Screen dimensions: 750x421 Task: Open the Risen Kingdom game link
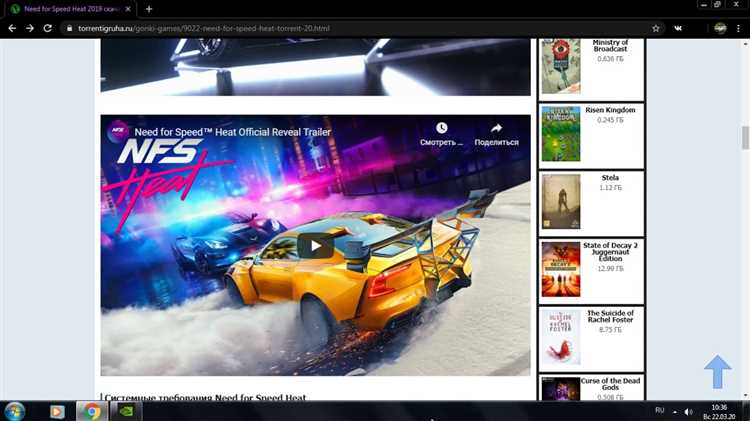click(610, 110)
